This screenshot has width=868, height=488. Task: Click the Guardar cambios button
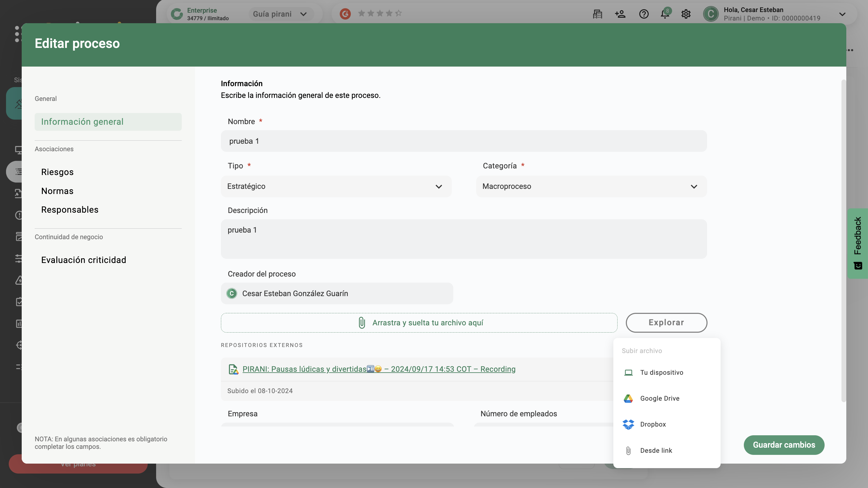pos(784,445)
